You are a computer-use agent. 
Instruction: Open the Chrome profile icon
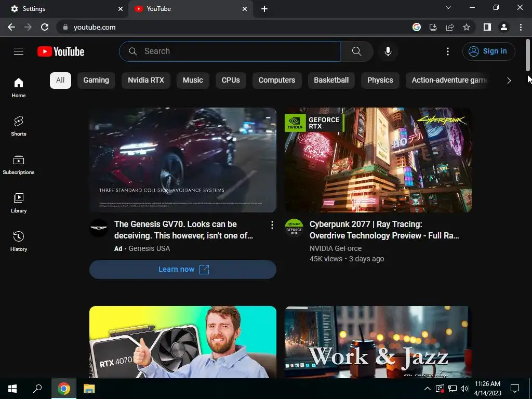coord(504,27)
